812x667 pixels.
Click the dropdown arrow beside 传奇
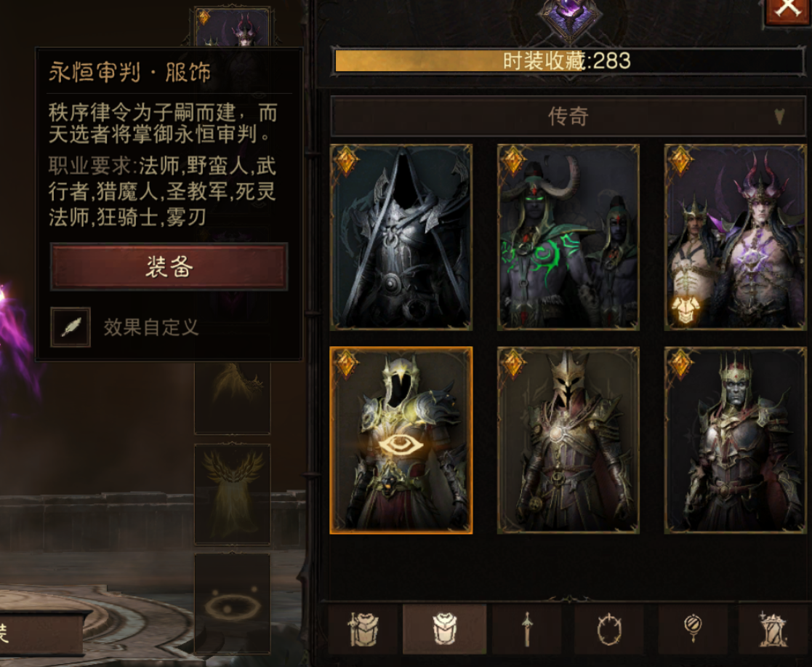tap(779, 116)
